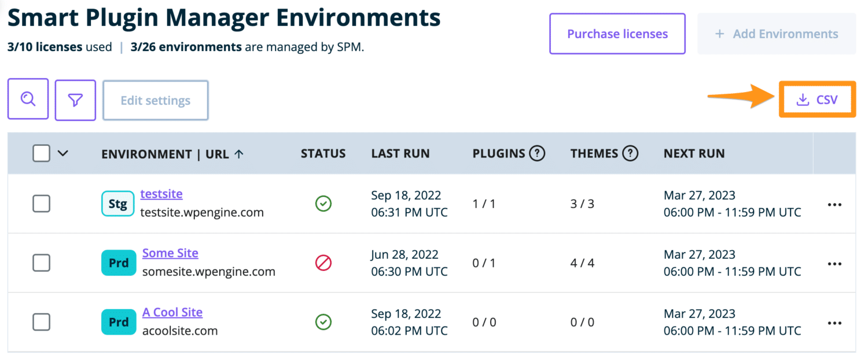The image size is (868, 359).
Task: Check the Some Site row checkbox
Action: [41, 263]
